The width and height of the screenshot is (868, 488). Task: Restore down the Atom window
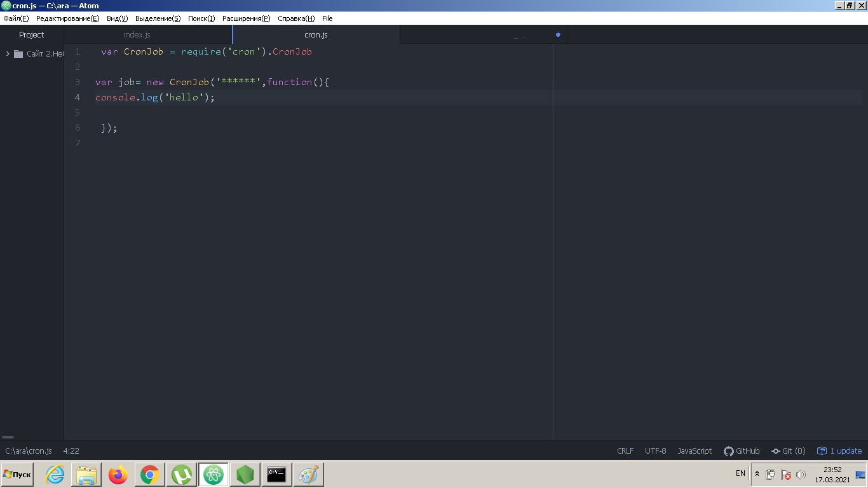[850, 6]
